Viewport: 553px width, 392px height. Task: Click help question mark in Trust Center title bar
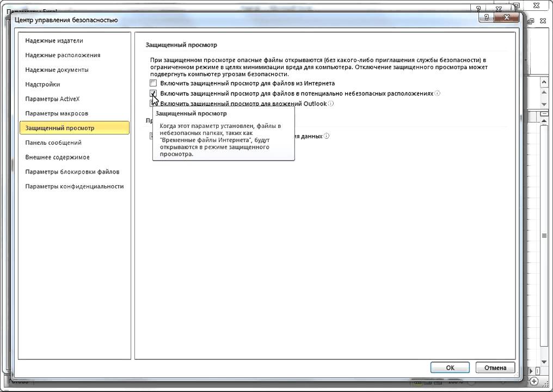(x=487, y=17)
